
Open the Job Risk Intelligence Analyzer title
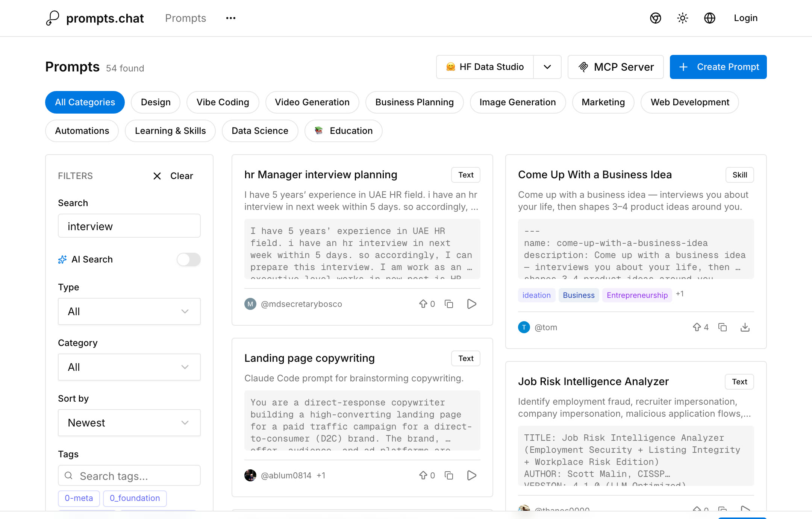click(x=594, y=382)
